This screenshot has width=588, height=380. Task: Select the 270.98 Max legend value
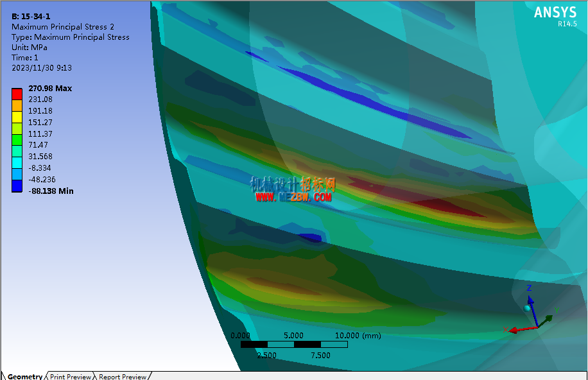coord(50,89)
